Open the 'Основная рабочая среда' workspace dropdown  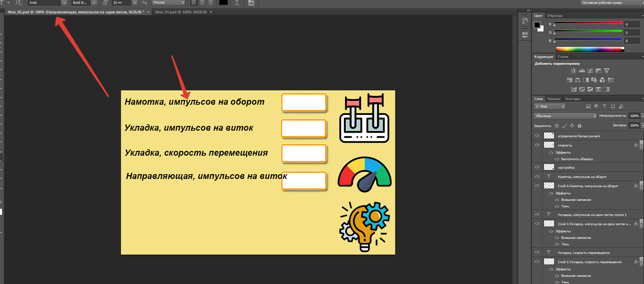coord(612,3)
